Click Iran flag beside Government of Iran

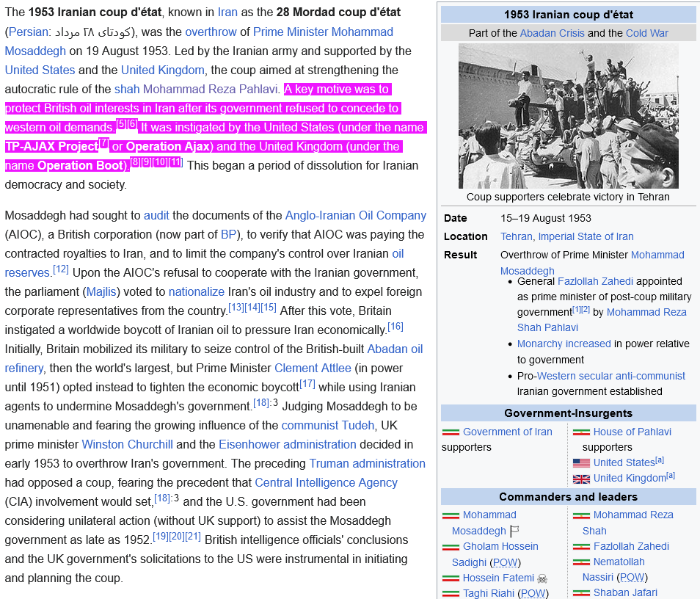point(451,432)
